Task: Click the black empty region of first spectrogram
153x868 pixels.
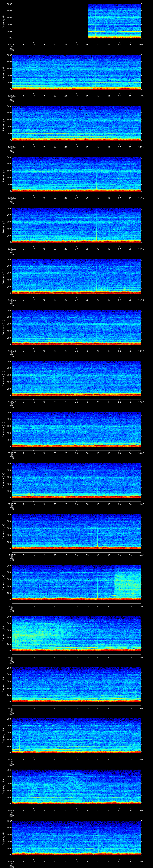Action: click(x=50, y=21)
